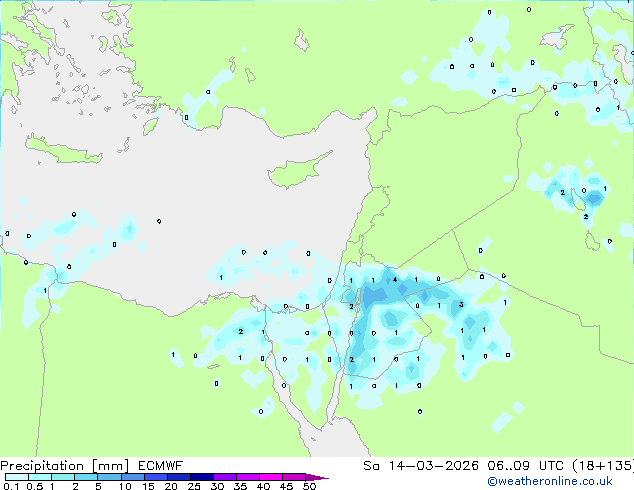Click the legend label '0.5'

tap(35, 486)
